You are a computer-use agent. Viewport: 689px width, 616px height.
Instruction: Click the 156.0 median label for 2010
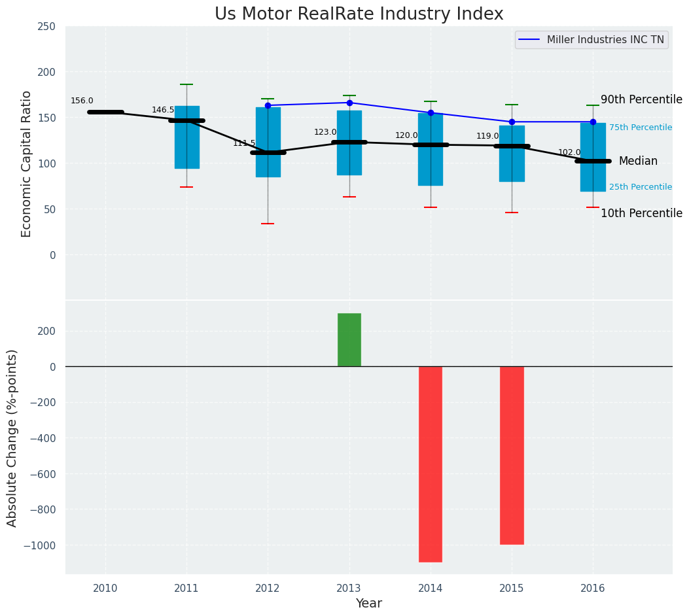click(82, 101)
